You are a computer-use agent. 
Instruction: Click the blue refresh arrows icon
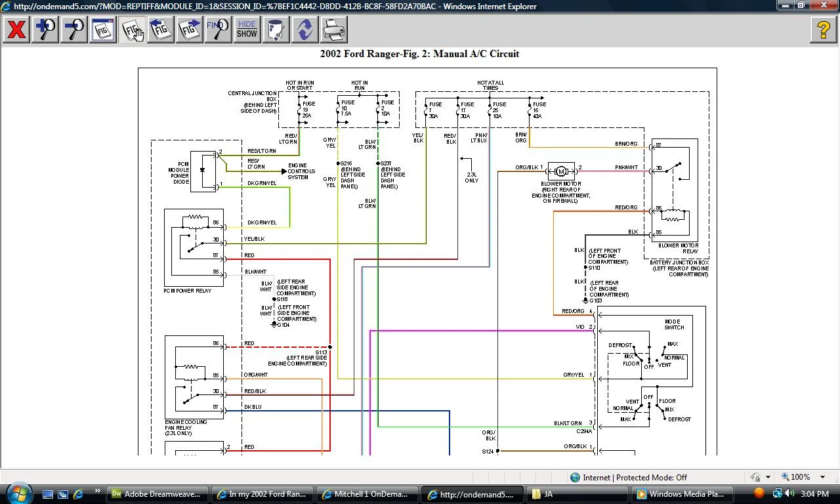[x=304, y=30]
